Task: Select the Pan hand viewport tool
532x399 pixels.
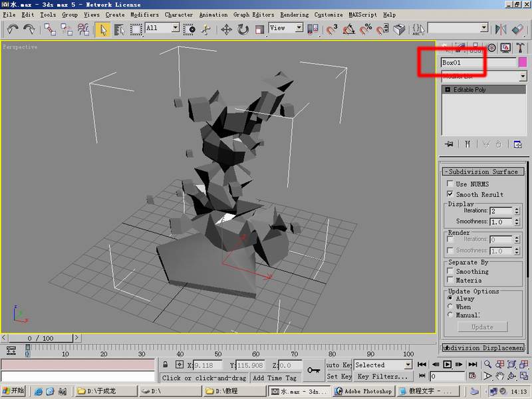Action: (x=499, y=376)
